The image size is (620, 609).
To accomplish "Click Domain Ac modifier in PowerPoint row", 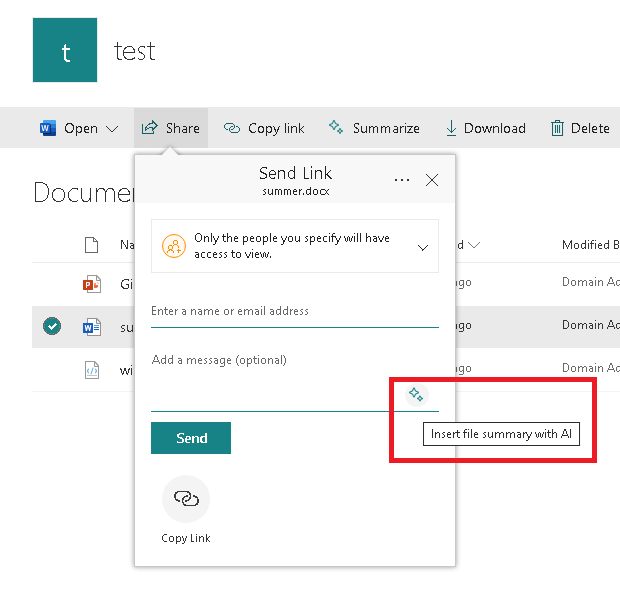I will (591, 282).
